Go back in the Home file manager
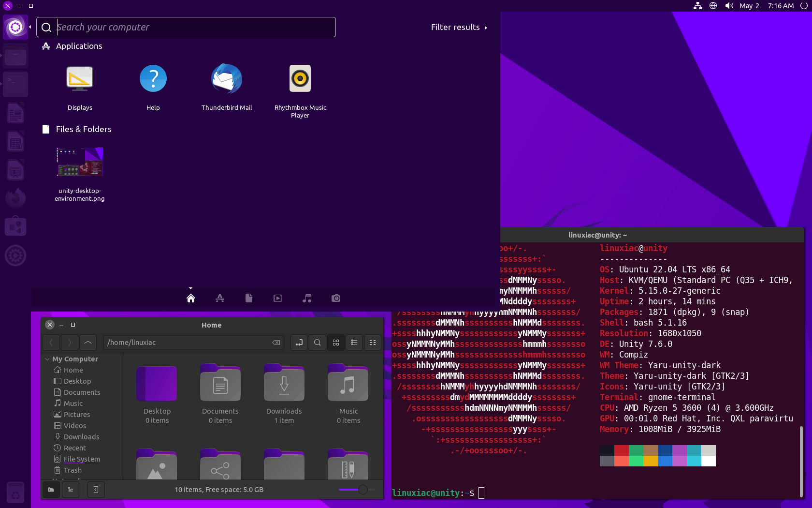The height and width of the screenshot is (508, 812). [51, 343]
